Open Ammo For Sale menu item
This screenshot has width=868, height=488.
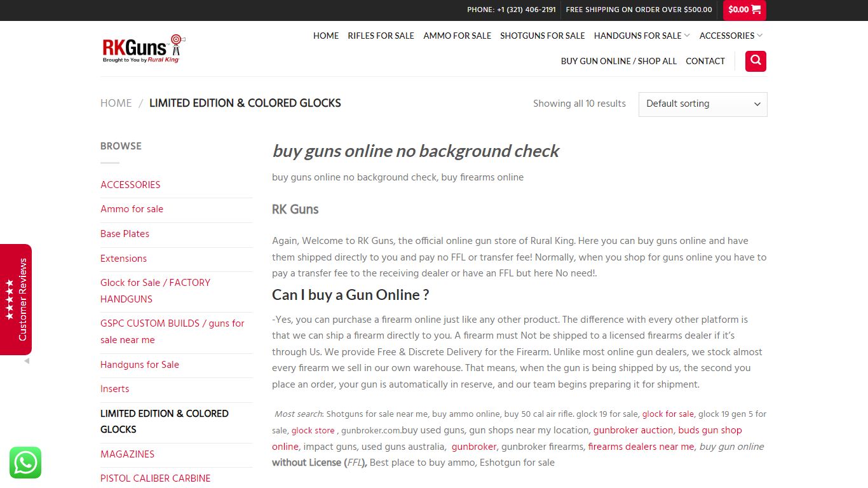457,36
